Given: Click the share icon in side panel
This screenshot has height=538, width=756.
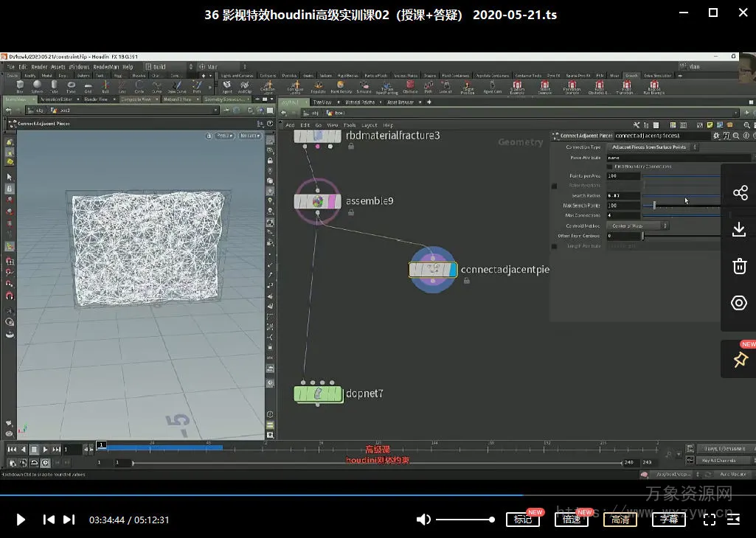Looking at the screenshot, I should tap(740, 193).
